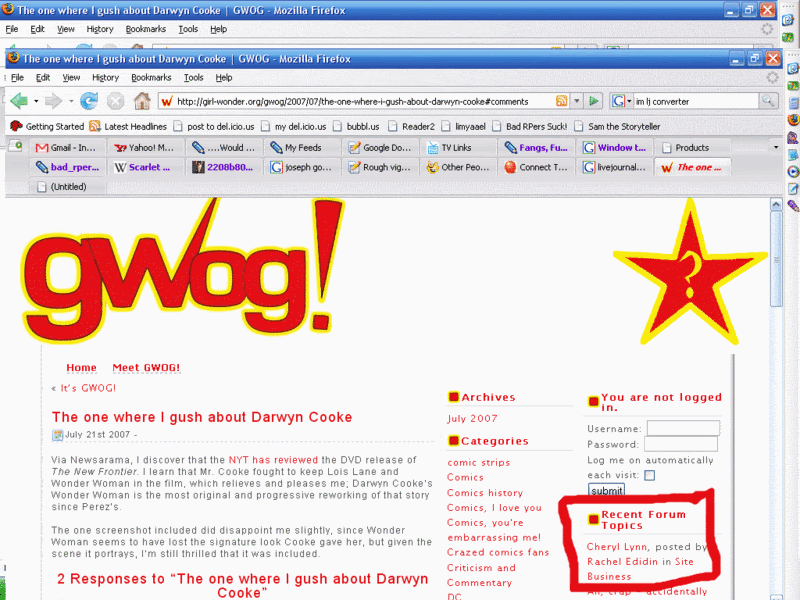The image size is (800, 600).
Task: Click the Forward arrow button
Action: 53,101
